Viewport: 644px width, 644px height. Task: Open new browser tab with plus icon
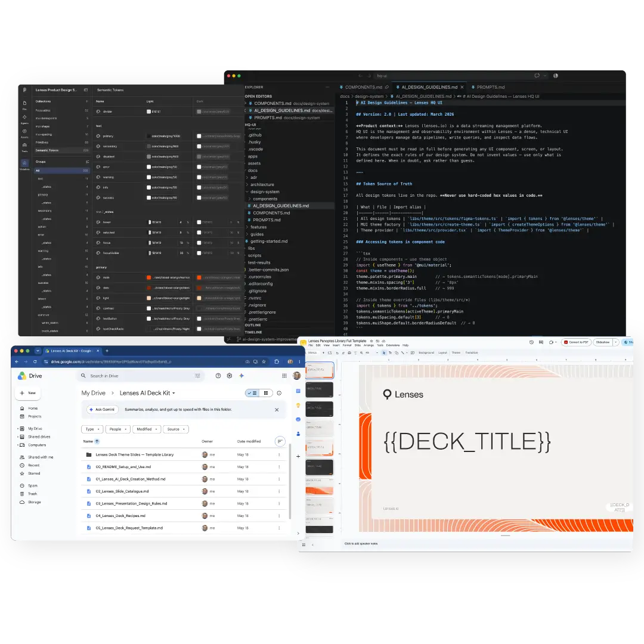(107, 351)
